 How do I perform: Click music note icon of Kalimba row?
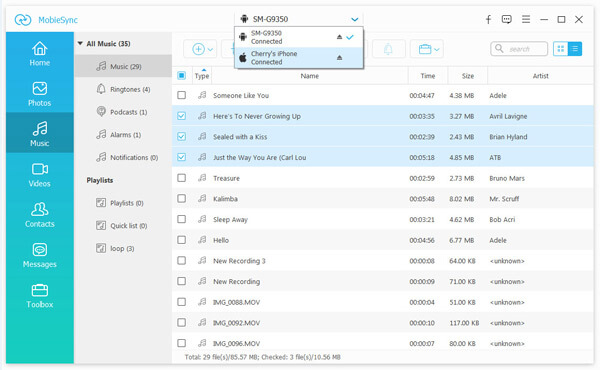pos(202,199)
